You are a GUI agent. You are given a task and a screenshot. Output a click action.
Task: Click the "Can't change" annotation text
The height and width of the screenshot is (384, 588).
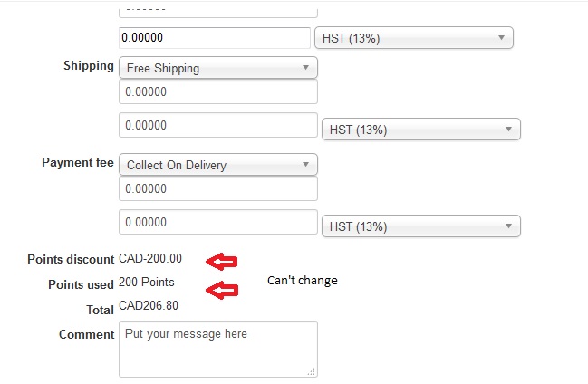point(302,281)
